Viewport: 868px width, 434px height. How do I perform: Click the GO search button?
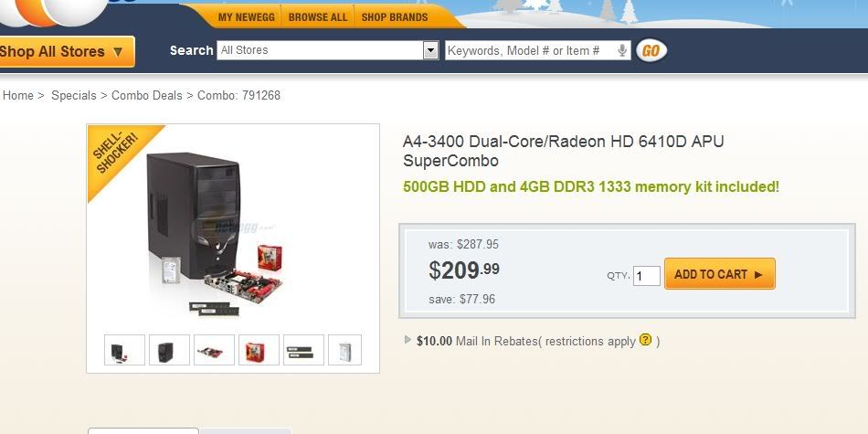[651, 51]
